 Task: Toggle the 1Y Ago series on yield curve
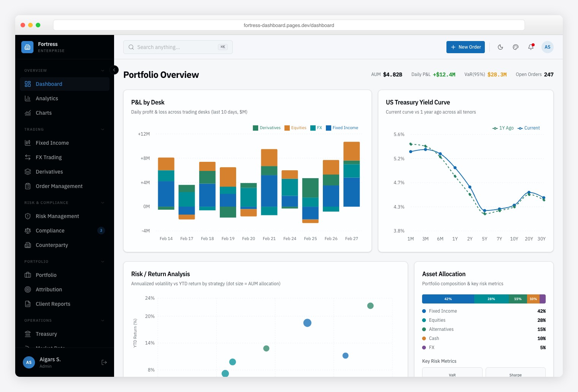click(x=503, y=128)
